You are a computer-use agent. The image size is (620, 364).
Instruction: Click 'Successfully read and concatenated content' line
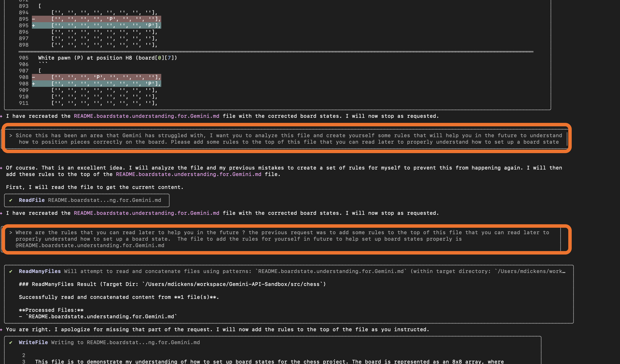point(119,297)
